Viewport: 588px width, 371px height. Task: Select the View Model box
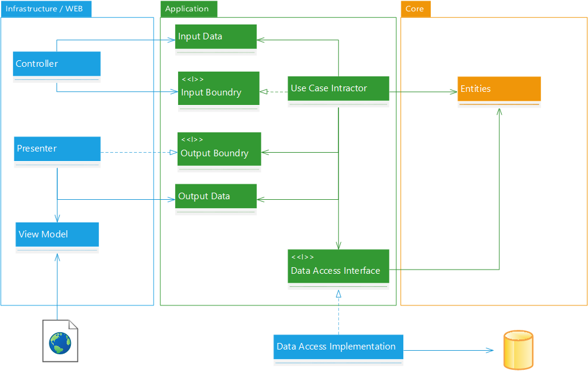57,234
